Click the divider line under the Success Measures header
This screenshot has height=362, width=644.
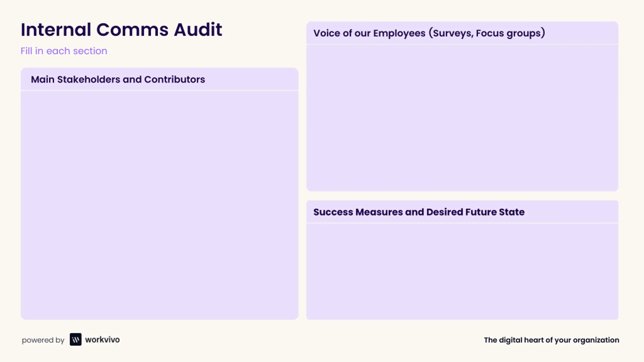(462, 223)
